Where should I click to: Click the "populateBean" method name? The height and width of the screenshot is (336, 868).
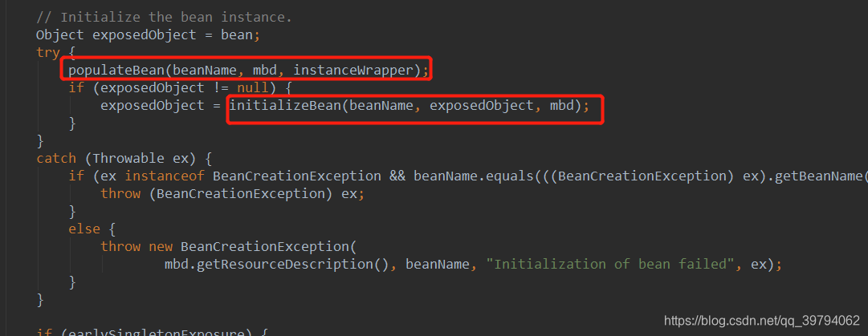point(116,71)
